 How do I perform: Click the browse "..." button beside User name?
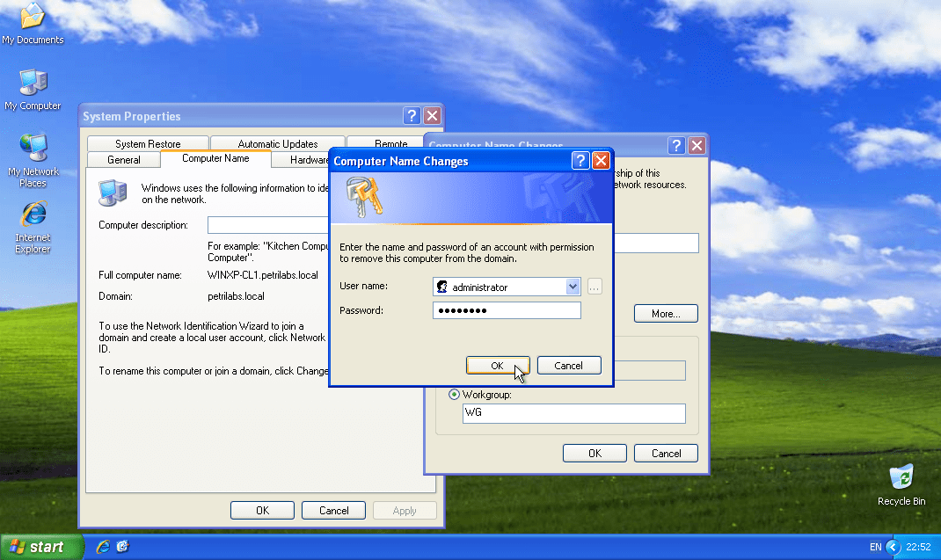click(x=595, y=287)
